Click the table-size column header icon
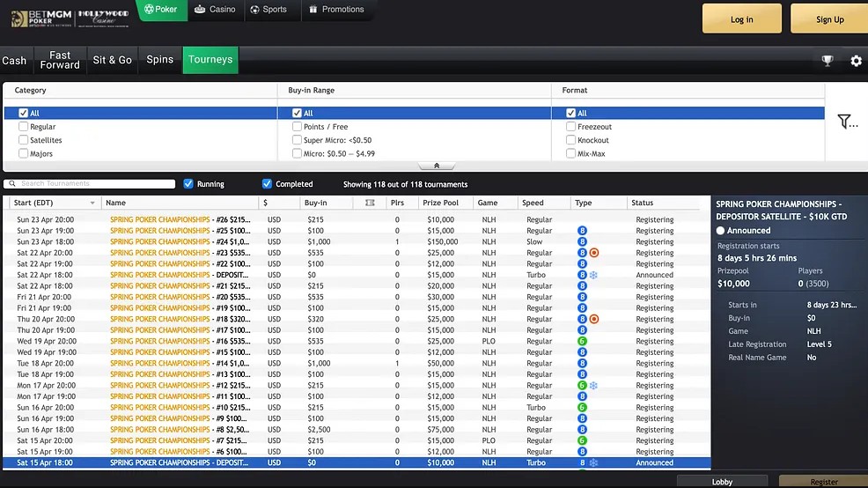This screenshot has height=488, width=868. point(370,203)
